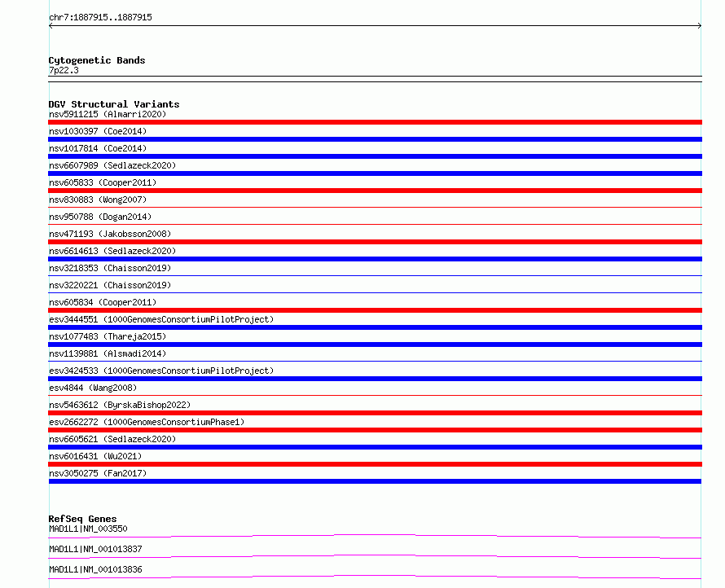The width and height of the screenshot is (725, 588).
Task: Select the nsv471193 (Jakobsson2008) label
Action: point(110,234)
